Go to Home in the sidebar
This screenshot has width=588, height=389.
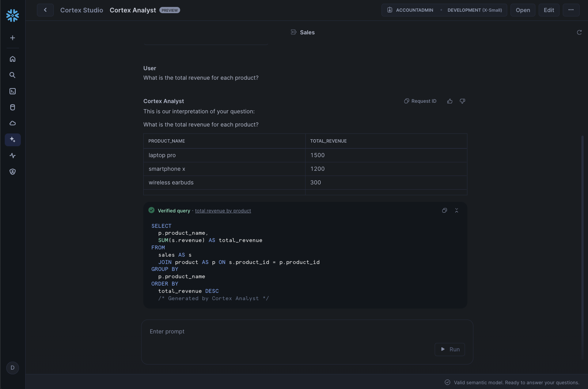tap(12, 59)
